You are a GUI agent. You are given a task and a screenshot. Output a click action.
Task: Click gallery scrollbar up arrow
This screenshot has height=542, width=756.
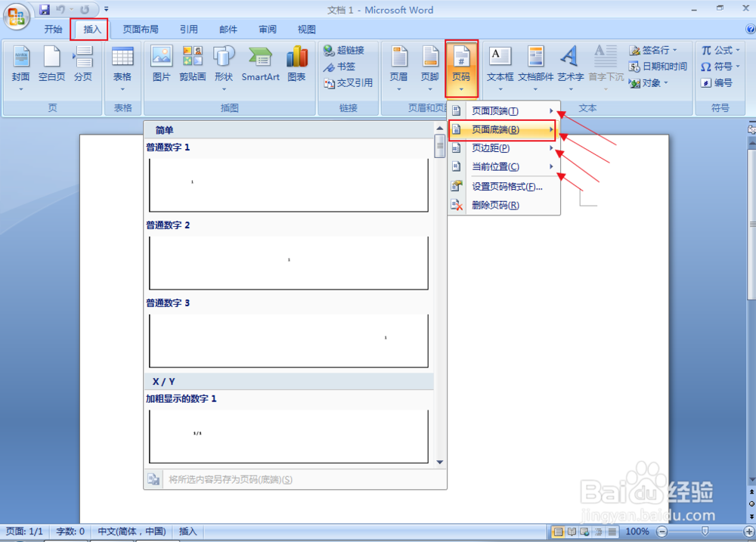pos(440,129)
